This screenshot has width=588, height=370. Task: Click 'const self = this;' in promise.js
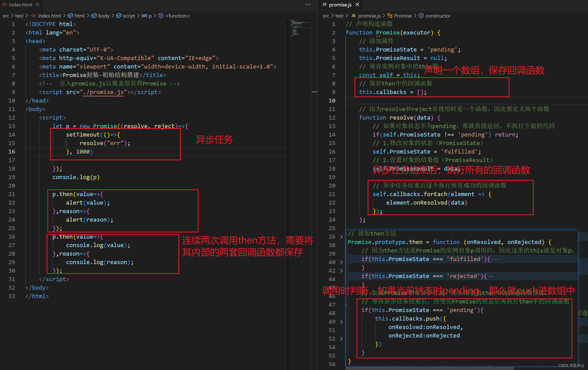click(x=389, y=75)
